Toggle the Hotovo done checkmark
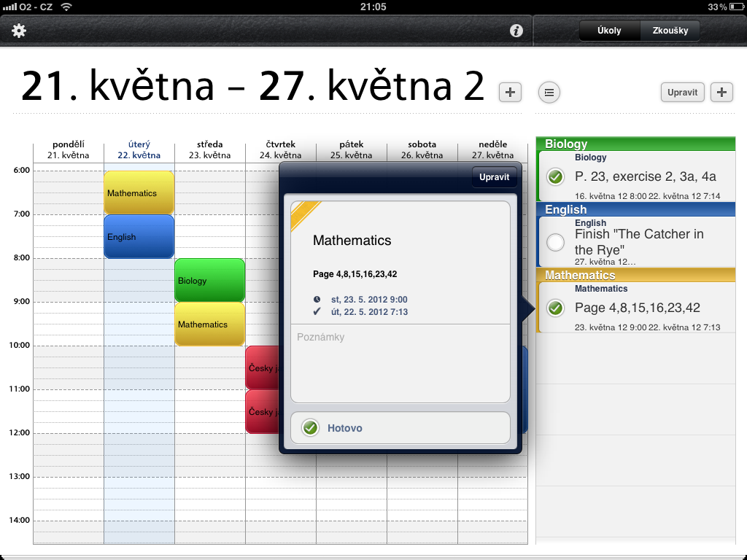Screen dimensions: 747x560 [310, 427]
